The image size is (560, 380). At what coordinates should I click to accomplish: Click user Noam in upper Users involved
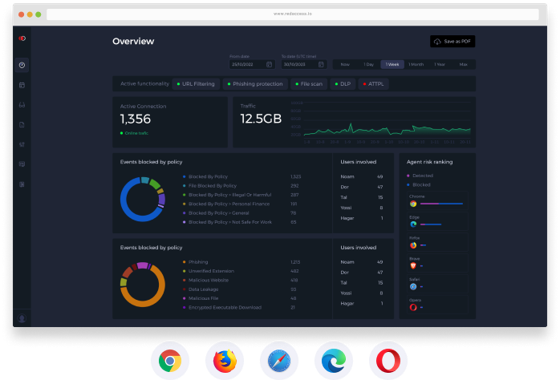coord(362,177)
